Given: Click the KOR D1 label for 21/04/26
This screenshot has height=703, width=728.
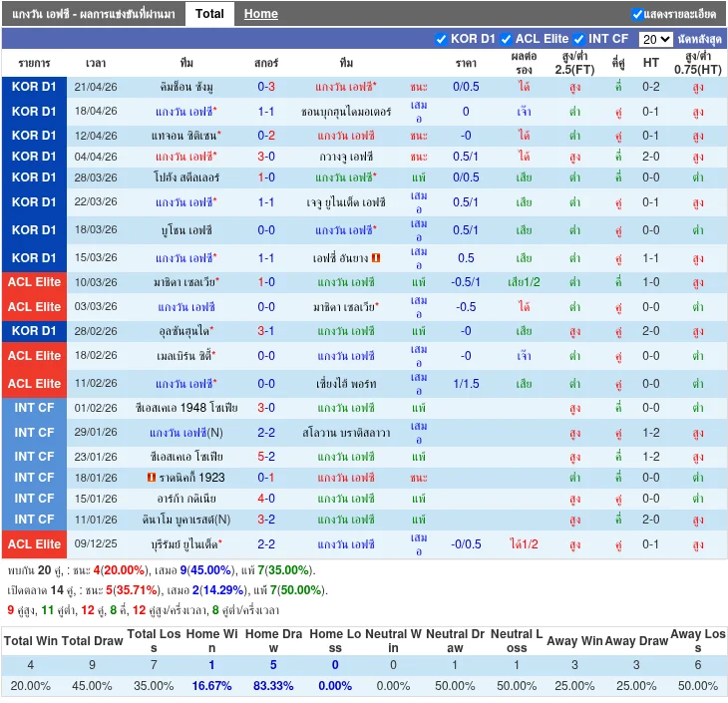Looking at the screenshot, I should tap(35, 87).
